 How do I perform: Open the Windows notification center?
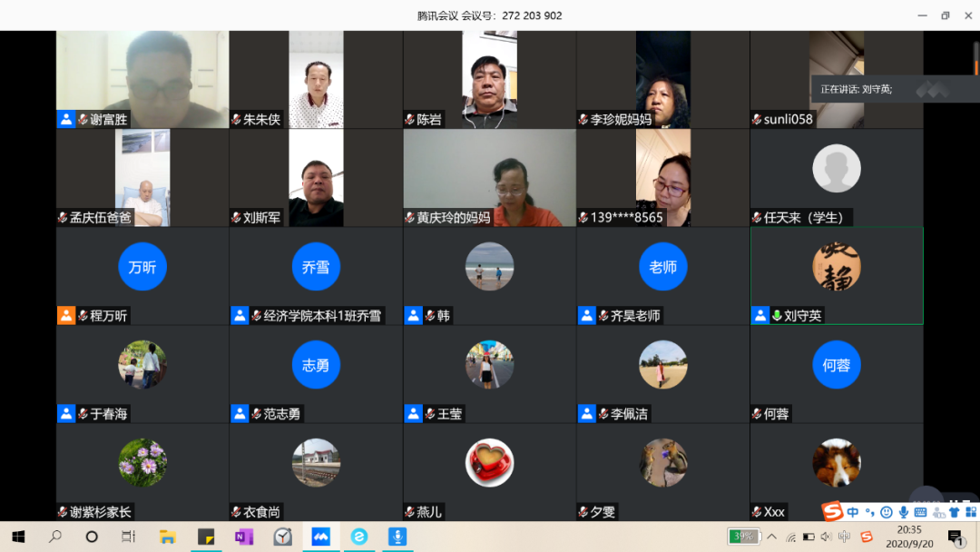pyautogui.click(x=955, y=537)
